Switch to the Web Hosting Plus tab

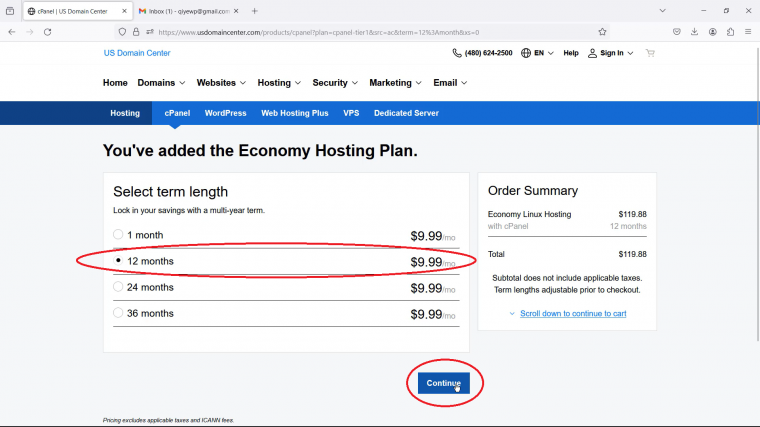pos(295,113)
